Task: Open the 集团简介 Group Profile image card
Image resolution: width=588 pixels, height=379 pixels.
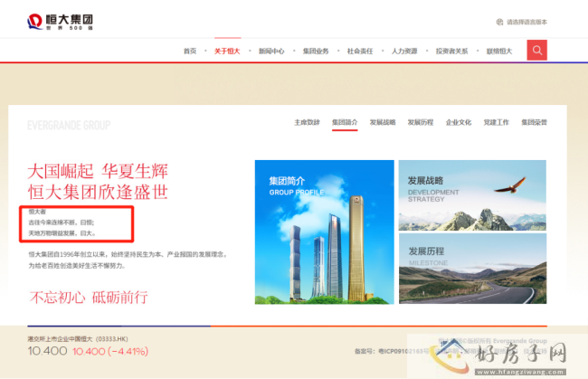Action: (x=325, y=232)
